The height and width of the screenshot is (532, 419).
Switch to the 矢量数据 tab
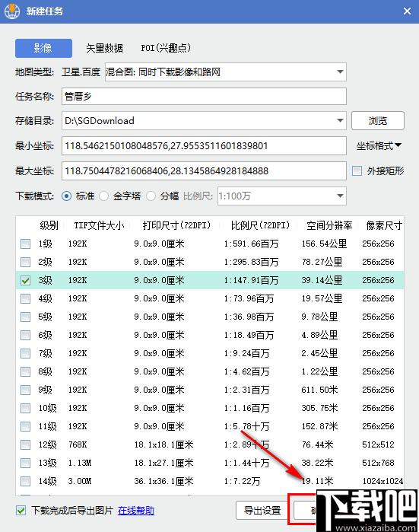pyautogui.click(x=104, y=48)
